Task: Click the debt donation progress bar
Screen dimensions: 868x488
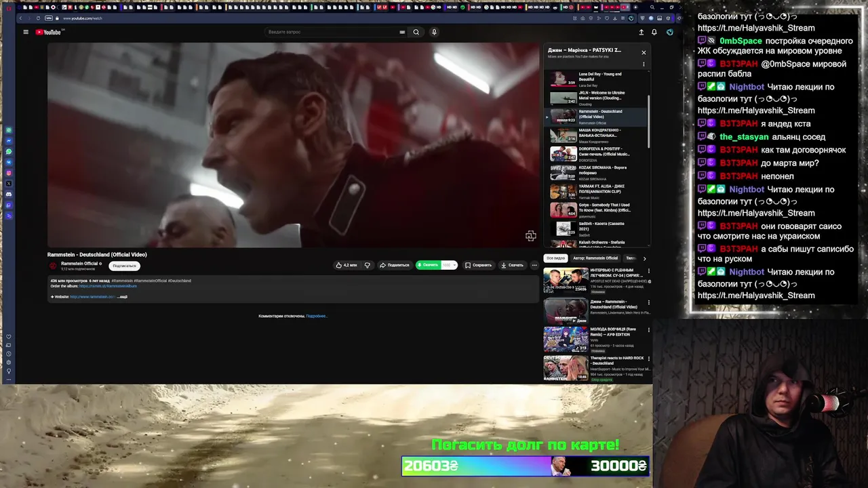Action: (x=526, y=466)
